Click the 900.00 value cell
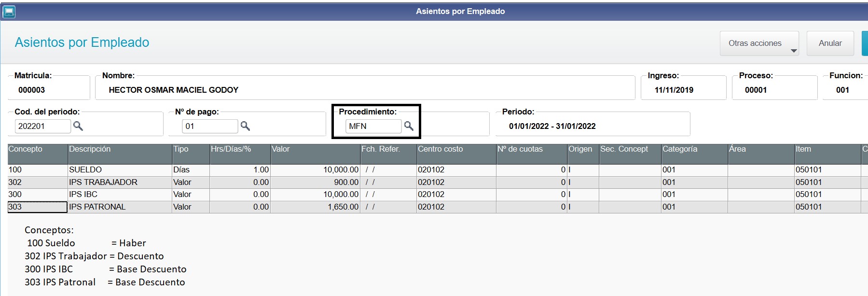Screen dimensions: 868x296 (316, 183)
